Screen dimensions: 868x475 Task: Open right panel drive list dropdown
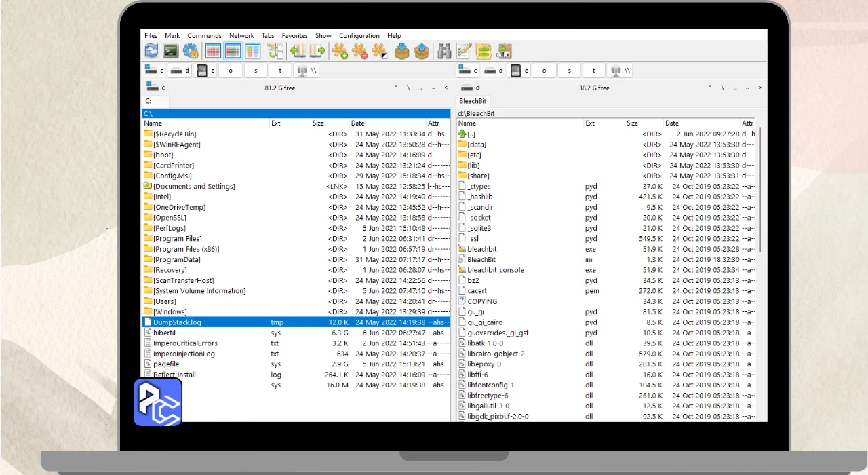click(469, 88)
